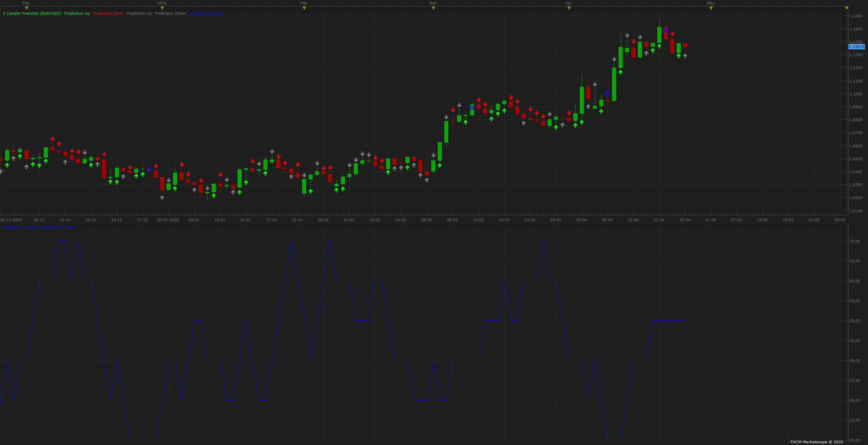Click the 26.11.2024 date axis label
The image size is (868, 445).
[11, 220]
